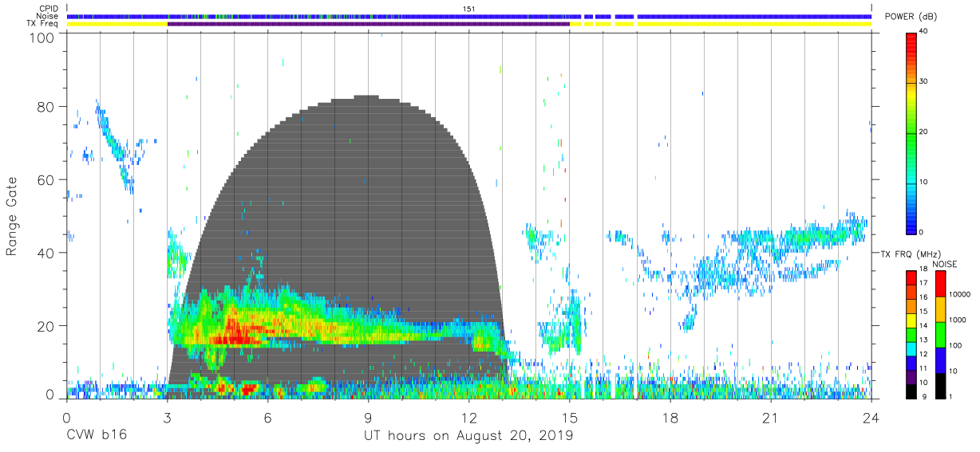Click the POWER scale label '0'
Image resolution: width=980 pixels, height=452 pixels.
pos(923,232)
